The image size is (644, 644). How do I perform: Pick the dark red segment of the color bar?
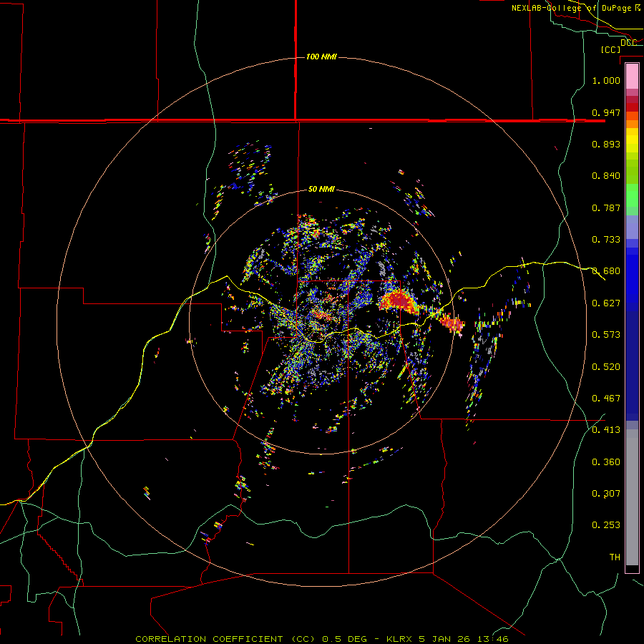[632, 107]
